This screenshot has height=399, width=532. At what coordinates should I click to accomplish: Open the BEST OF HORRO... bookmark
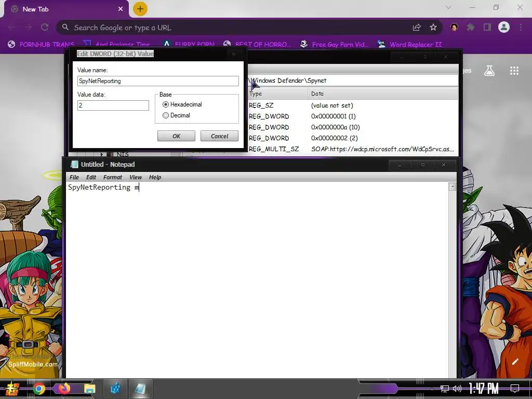click(x=257, y=45)
